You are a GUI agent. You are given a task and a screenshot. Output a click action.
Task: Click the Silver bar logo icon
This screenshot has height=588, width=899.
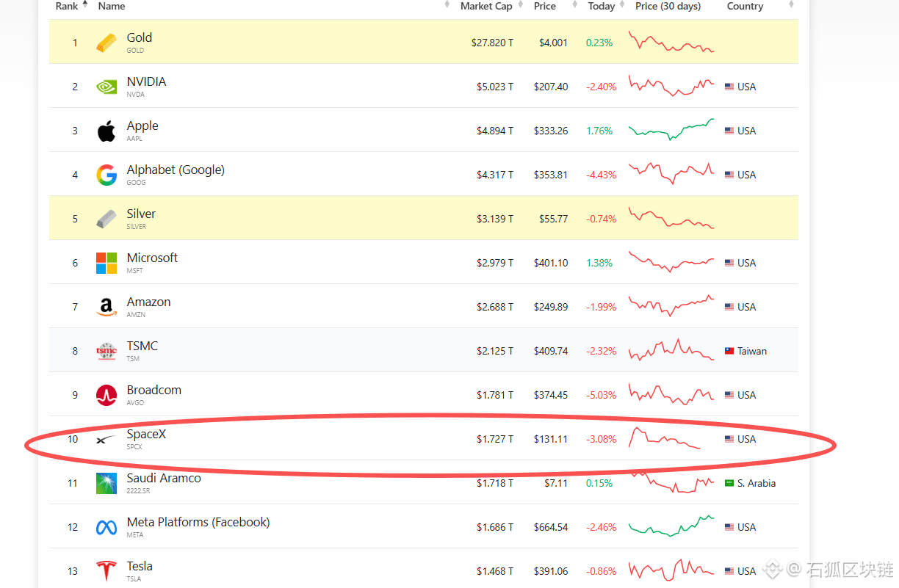point(106,219)
